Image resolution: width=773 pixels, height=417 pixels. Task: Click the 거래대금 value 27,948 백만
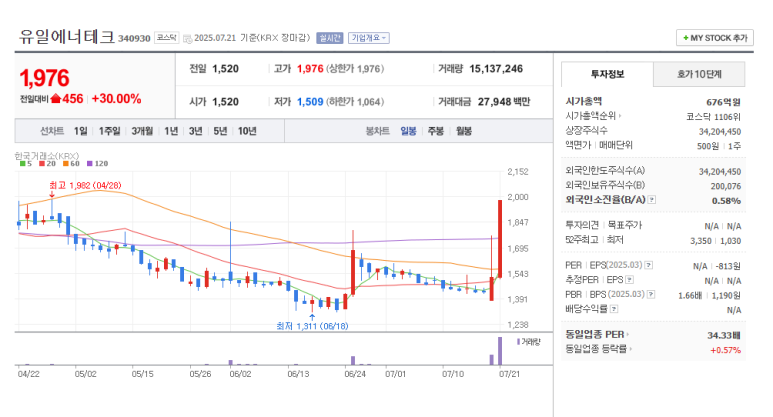click(x=504, y=102)
